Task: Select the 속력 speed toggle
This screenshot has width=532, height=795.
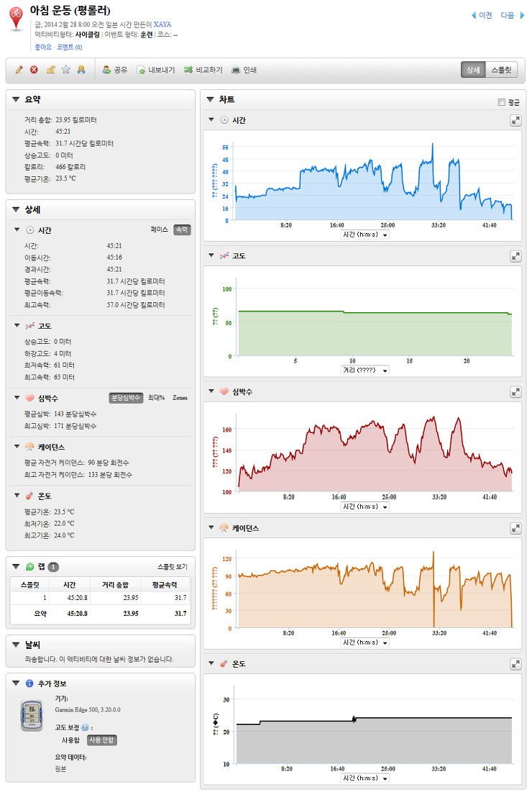Action: point(182,230)
